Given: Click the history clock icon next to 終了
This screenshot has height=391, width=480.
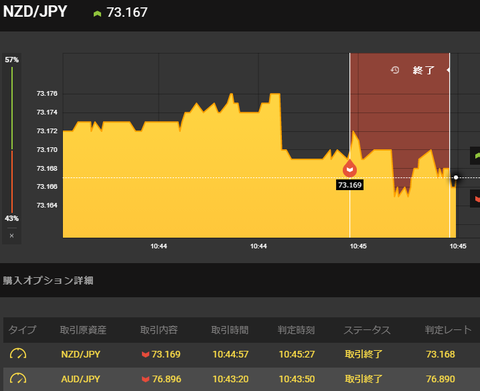Looking at the screenshot, I should point(395,70).
